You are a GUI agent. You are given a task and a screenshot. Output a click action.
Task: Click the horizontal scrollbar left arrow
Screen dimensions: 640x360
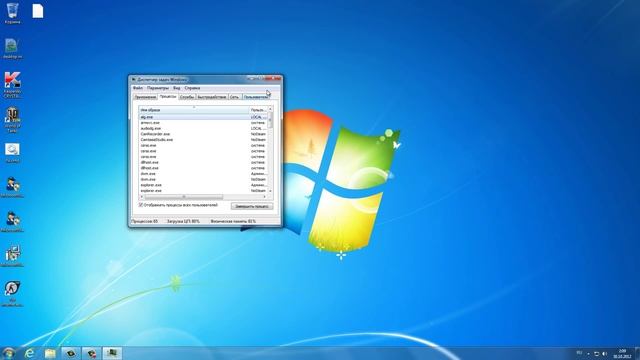141,197
